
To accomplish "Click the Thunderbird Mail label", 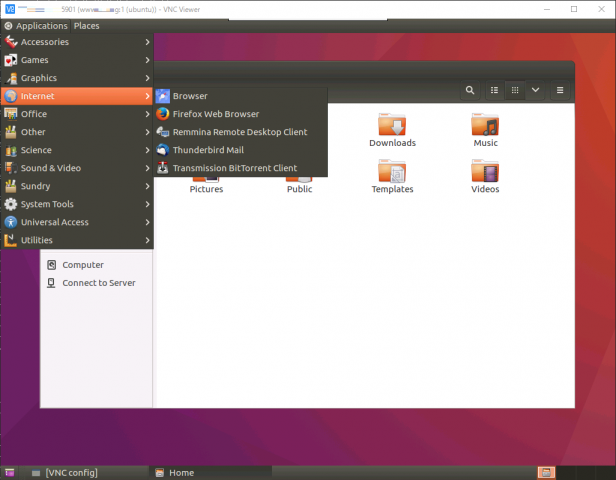I will coord(208,150).
